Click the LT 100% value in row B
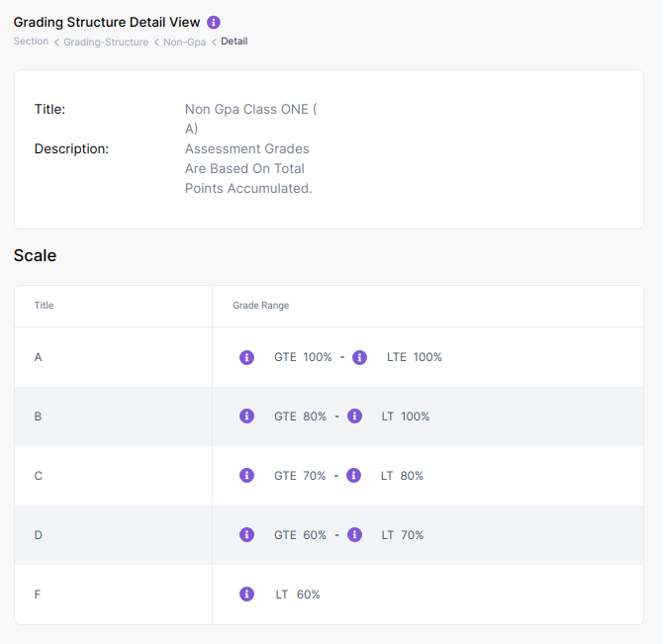663x644 pixels. click(x=406, y=416)
